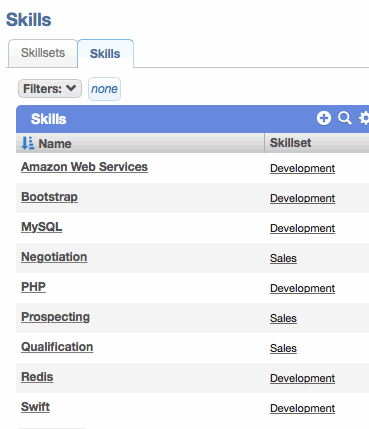Open the PHP skill link
The width and height of the screenshot is (369, 429).
[33, 287]
